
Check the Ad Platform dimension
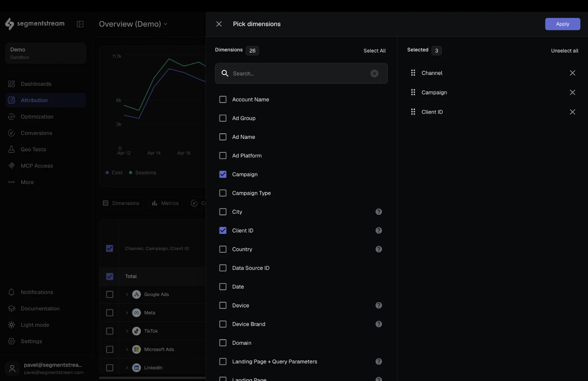[223, 156]
